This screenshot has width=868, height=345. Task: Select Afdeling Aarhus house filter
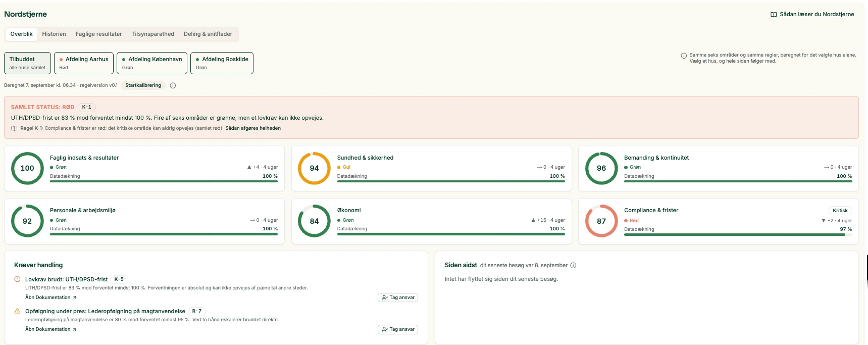tap(84, 63)
